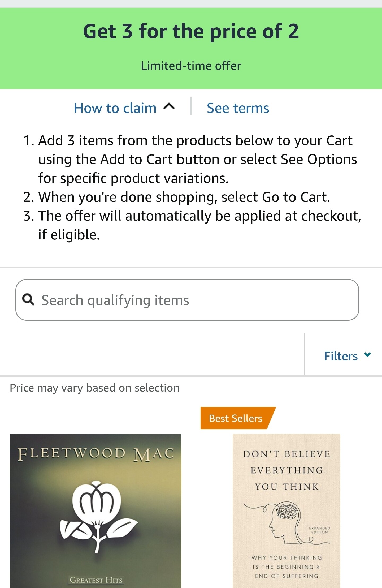Tap the Expanded Edition mark on book cover
The width and height of the screenshot is (382, 588).
pos(319,530)
